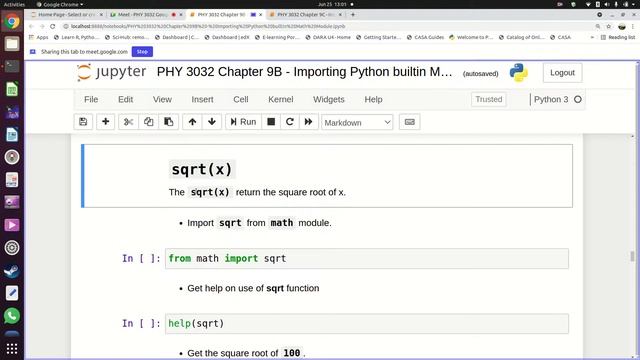The width and height of the screenshot is (640, 360).
Task: Open the Help menu
Action: [373, 99]
